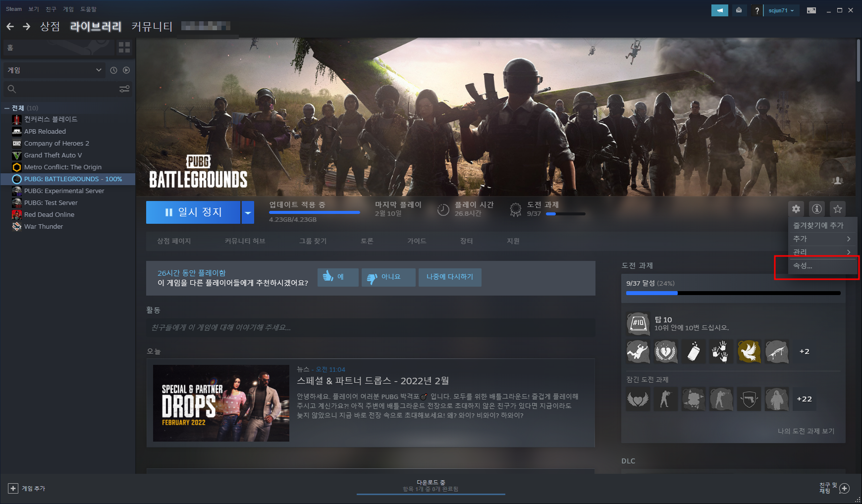Open the scjun71 account dropdown
862x504 pixels.
[782, 10]
